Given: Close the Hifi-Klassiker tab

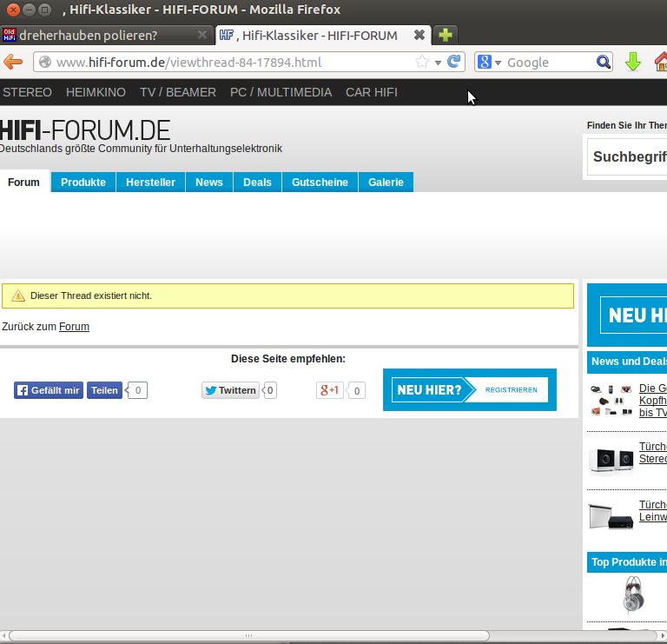Looking at the screenshot, I should [x=419, y=35].
